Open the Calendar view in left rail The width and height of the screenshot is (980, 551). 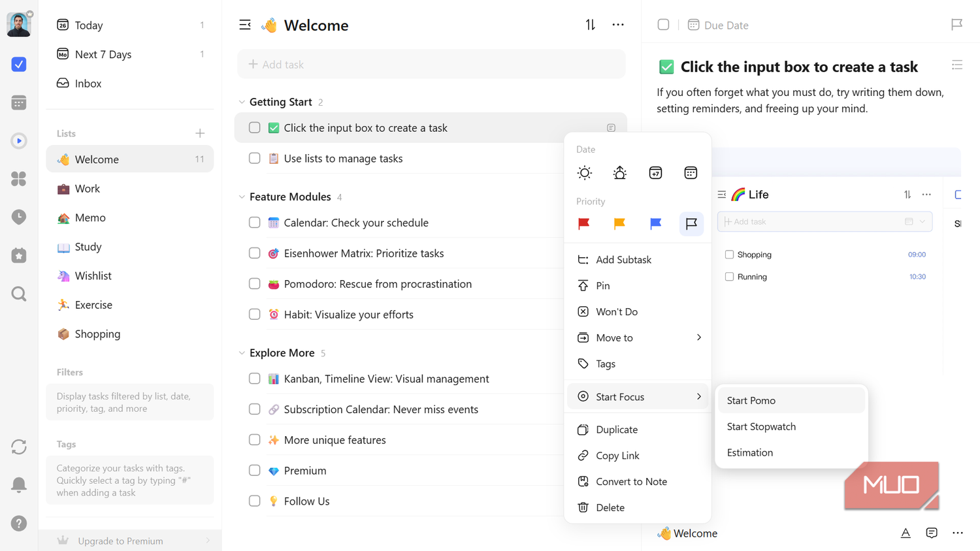[19, 102]
